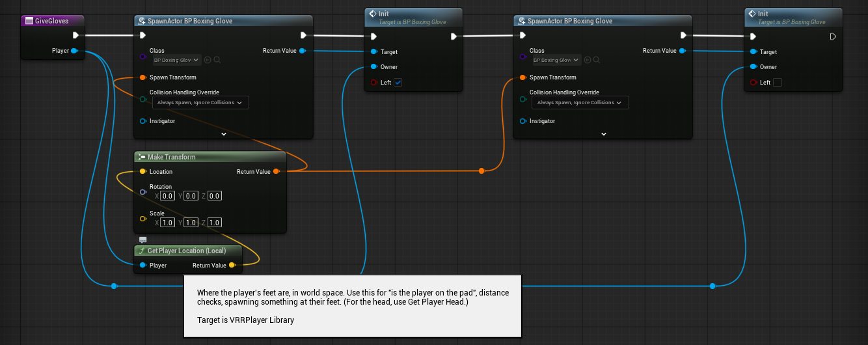
Task: Click the Spawn Transform pin on the second SpawnActor node
Action: coord(523,77)
